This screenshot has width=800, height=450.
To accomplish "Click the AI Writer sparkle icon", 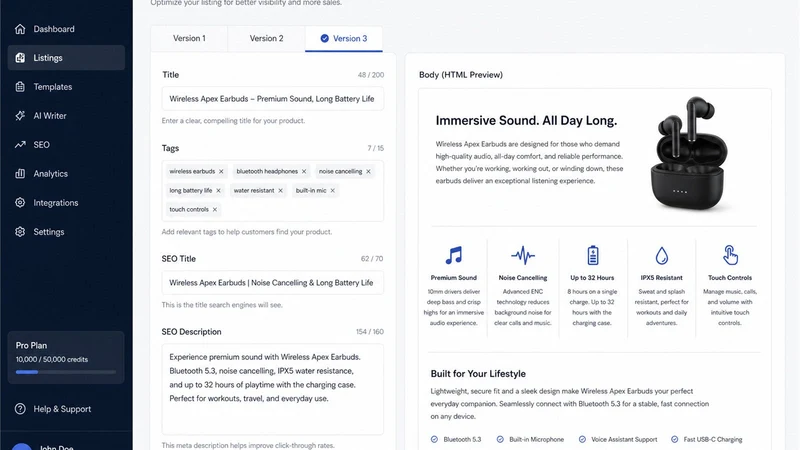I will pyautogui.click(x=20, y=116).
